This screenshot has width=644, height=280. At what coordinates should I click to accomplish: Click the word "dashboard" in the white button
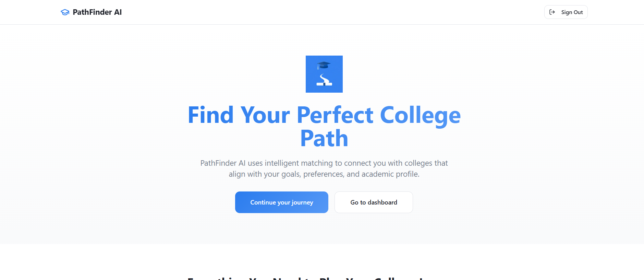[x=382, y=202]
